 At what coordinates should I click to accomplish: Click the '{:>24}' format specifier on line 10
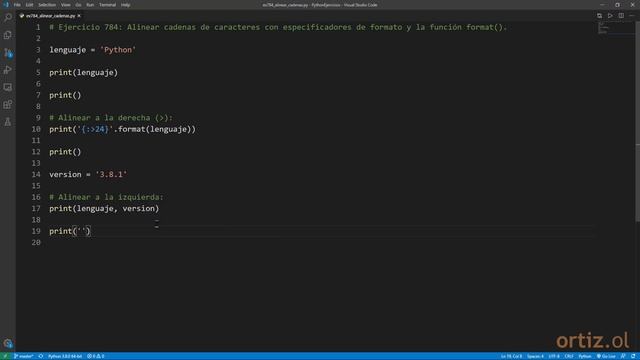[95, 129]
